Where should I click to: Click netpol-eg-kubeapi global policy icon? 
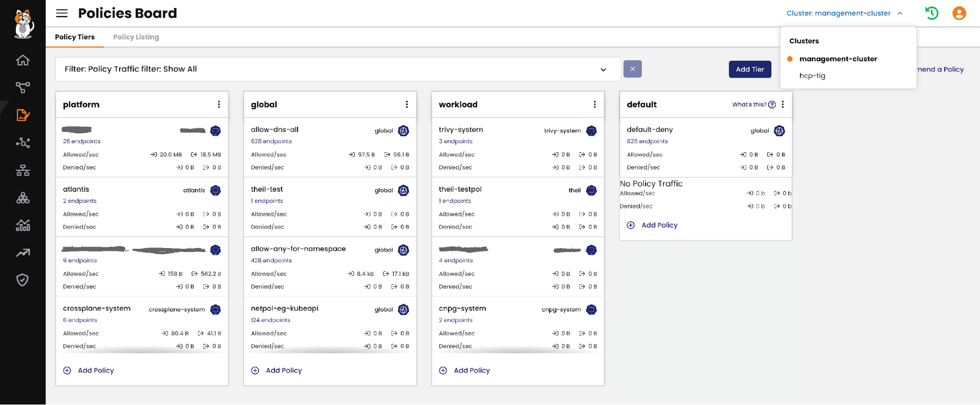pos(403,309)
